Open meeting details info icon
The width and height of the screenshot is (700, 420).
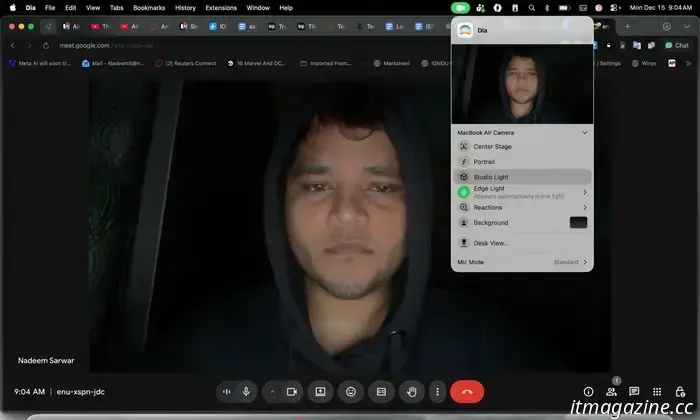click(x=588, y=392)
